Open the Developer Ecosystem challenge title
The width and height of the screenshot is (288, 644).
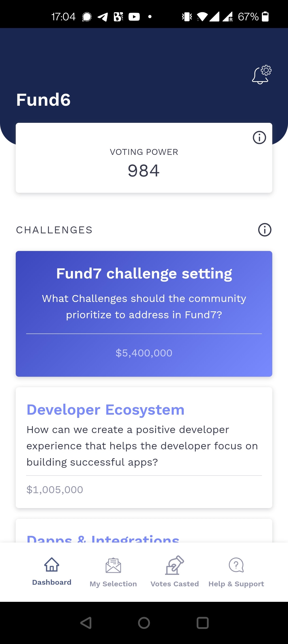[x=106, y=410]
